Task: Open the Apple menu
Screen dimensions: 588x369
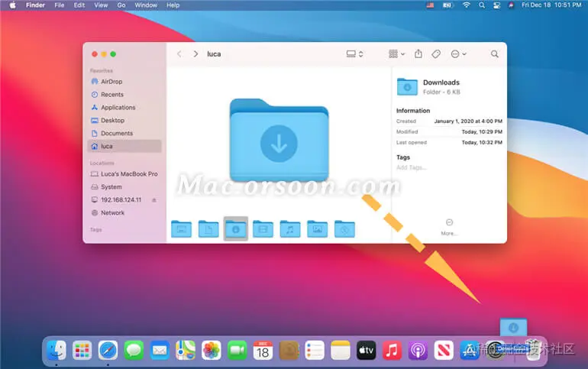Action: click(12, 5)
